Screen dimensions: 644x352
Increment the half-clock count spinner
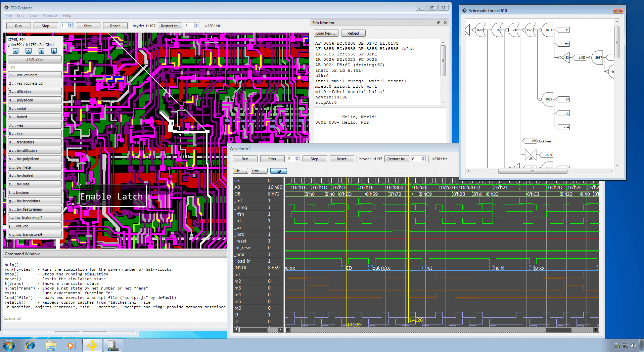coord(70,24)
